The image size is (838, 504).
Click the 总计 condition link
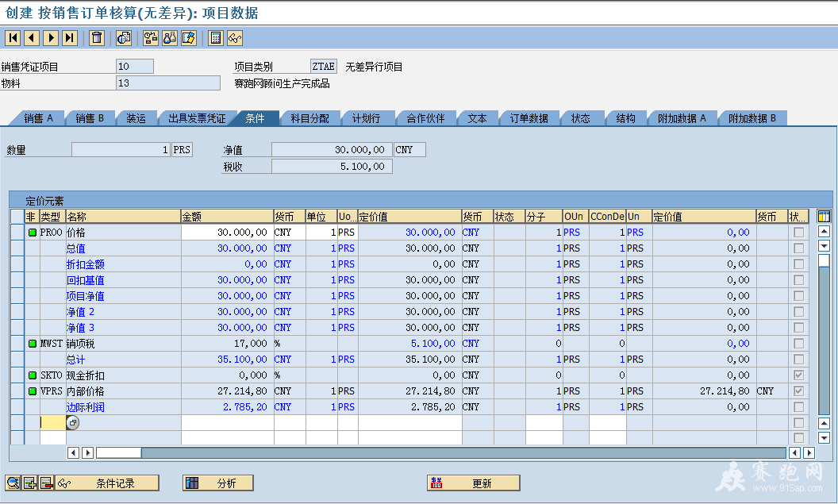point(75,360)
